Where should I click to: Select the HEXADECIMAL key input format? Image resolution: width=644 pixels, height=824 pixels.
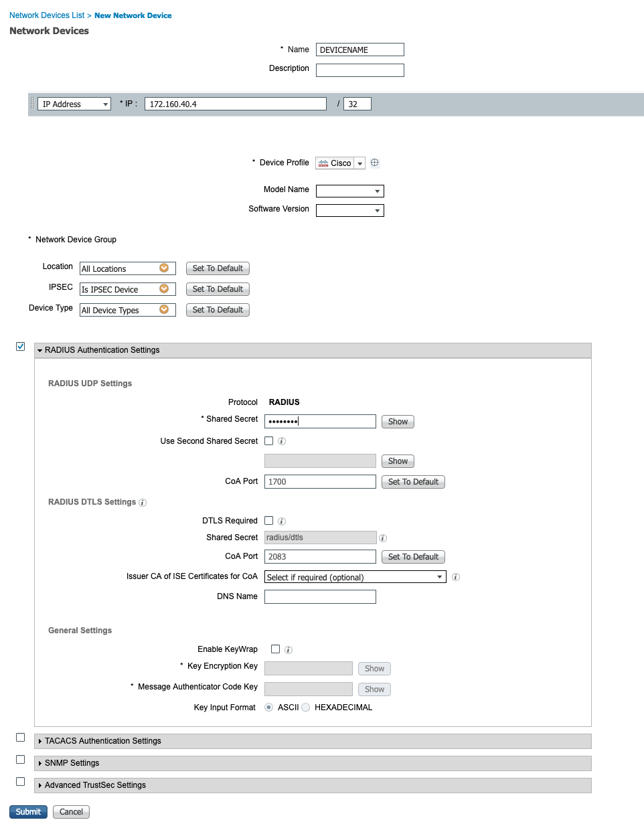[305, 707]
